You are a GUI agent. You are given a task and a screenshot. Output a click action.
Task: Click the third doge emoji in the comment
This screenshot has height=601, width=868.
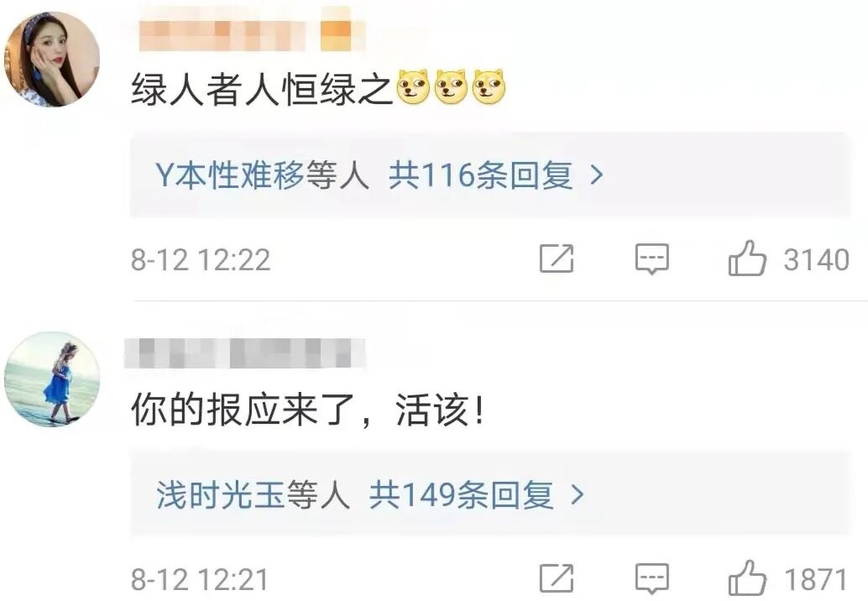489,87
